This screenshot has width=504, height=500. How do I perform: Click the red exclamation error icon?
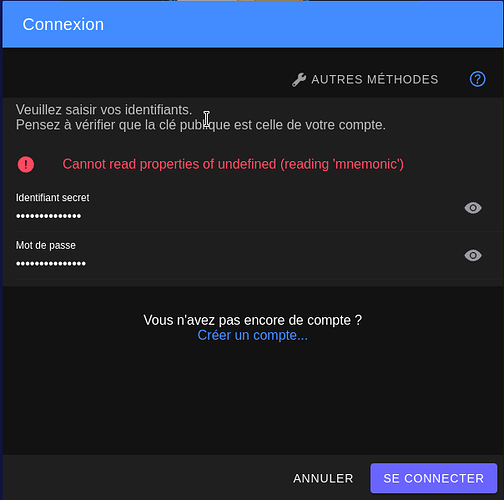(26, 164)
